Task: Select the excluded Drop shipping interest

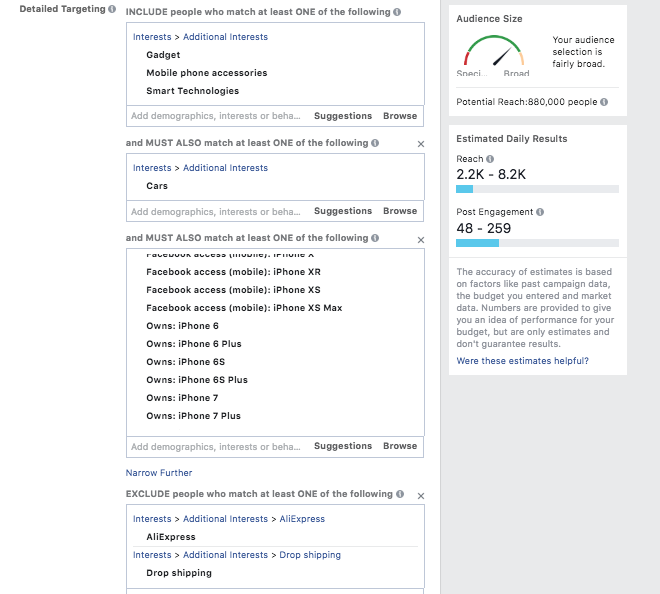Action: click(179, 573)
